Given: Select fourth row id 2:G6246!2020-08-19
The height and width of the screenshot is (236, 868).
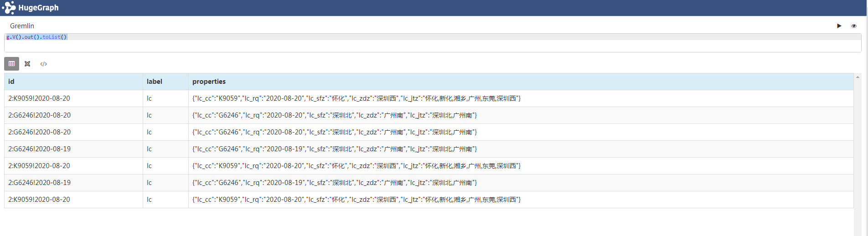Looking at the screenshot, I should pyautogui.click(x=40, y=149).
